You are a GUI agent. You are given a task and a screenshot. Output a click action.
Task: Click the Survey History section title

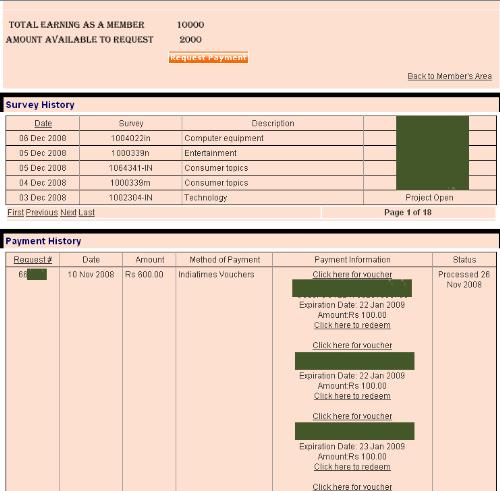tap(40, 105)
